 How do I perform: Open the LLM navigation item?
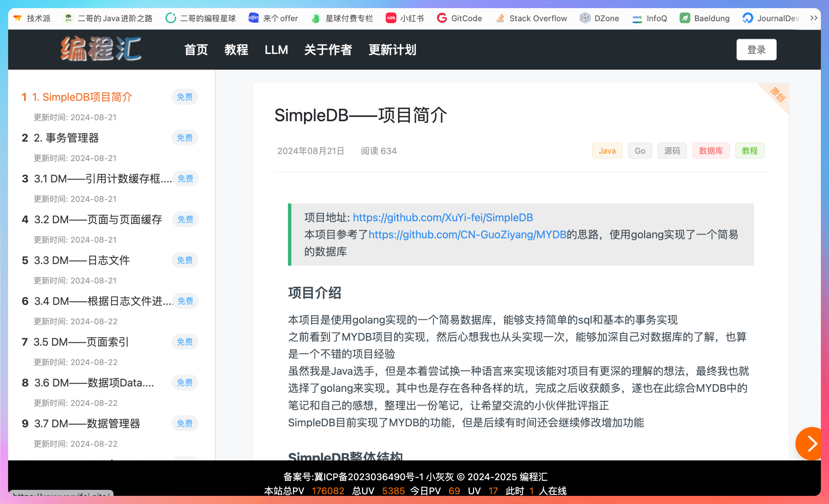(276, 50)
